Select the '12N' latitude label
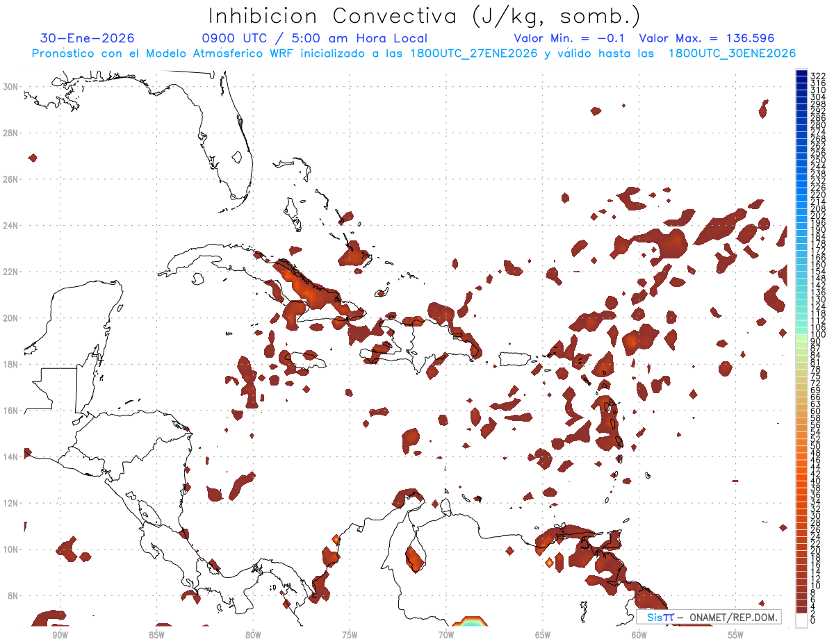 pyautogui.click(x=11, y=503)
